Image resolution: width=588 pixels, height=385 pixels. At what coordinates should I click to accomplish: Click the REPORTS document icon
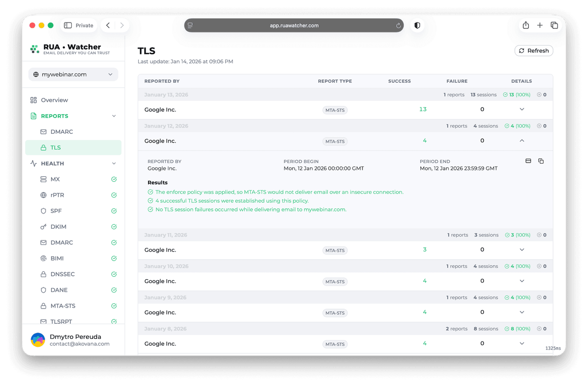(33, 116)
